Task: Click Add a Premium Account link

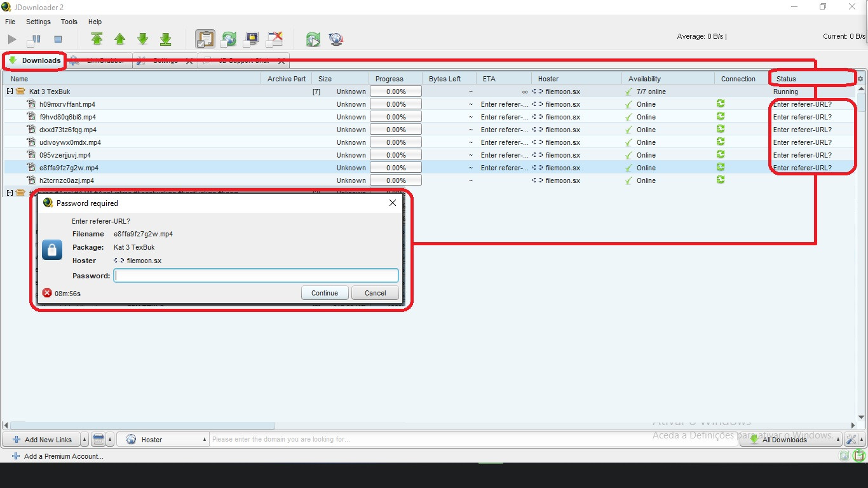Action: (58, 456)
